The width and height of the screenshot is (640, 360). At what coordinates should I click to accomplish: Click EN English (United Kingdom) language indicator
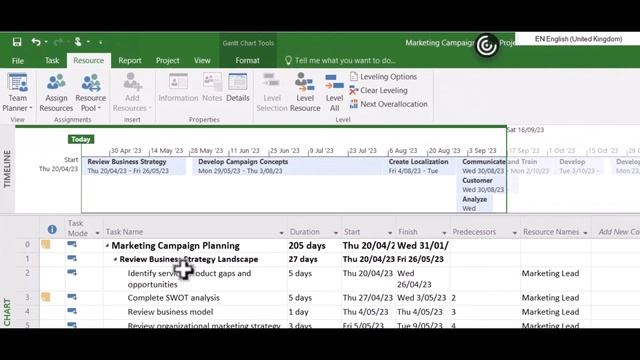point(578,39)
